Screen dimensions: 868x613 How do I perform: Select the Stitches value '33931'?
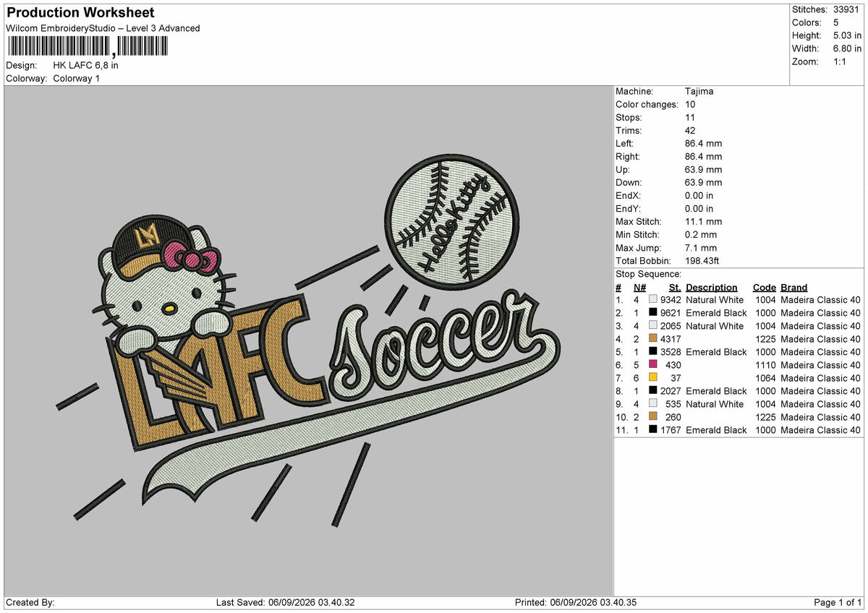[x=845, y=9]
